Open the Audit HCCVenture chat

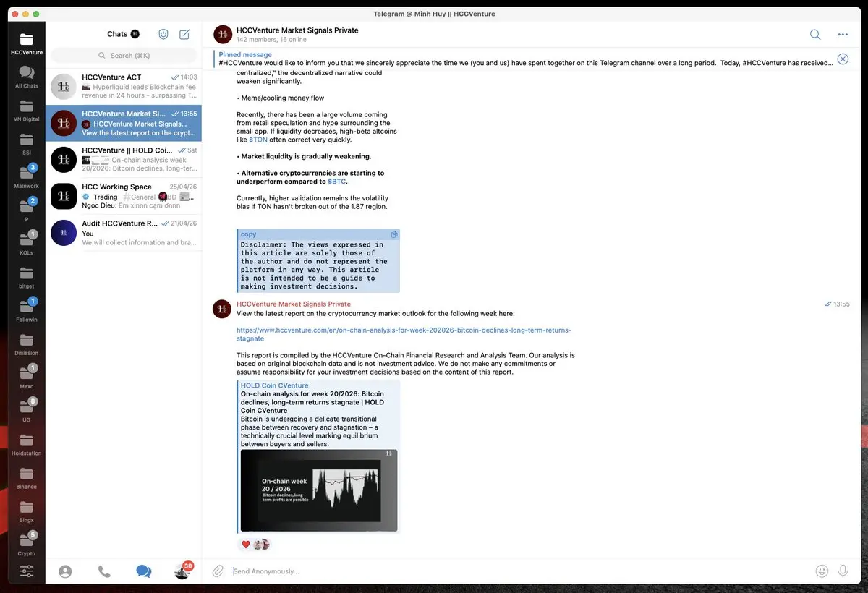pyautogui.click(x=124, y=233)
